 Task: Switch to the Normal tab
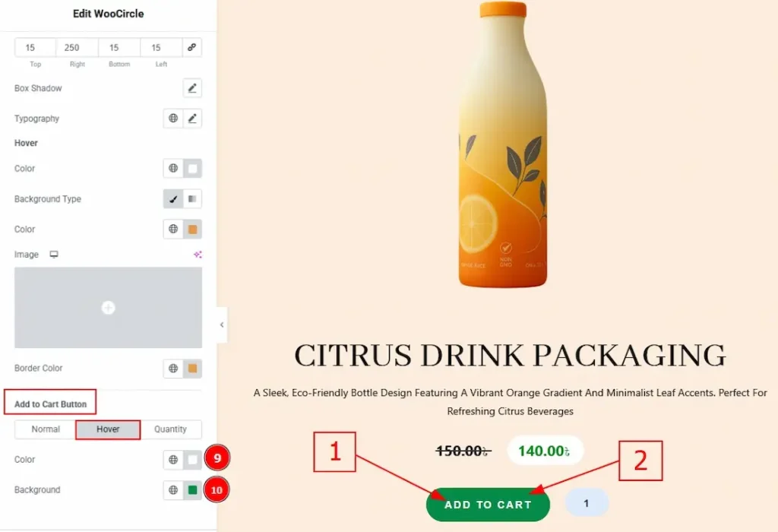[46, 429]
